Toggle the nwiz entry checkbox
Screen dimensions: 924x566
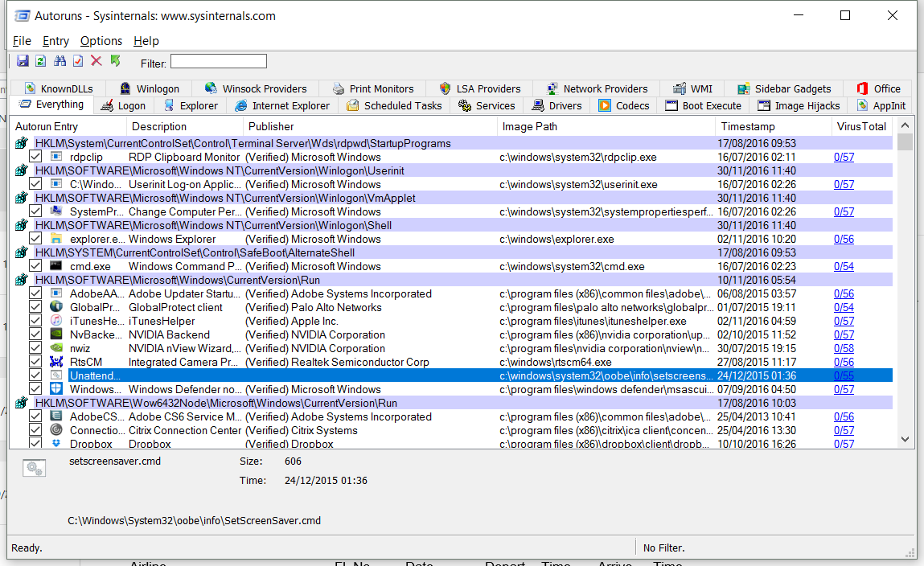point(35,348)
